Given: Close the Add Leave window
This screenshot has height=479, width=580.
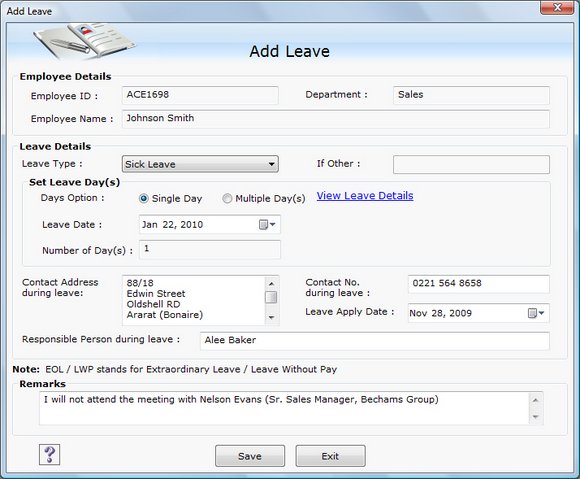Looking at the screenshot, I should (x=557, y=7).
